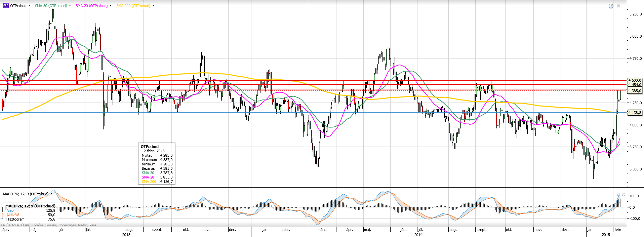
Task: Click the 2013 year label on time axis
Action: point(126,235)
